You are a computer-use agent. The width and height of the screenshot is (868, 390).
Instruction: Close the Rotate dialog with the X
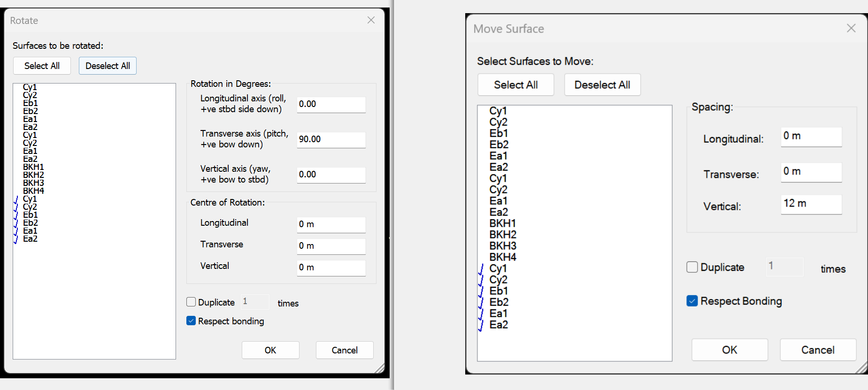(371, 20)
